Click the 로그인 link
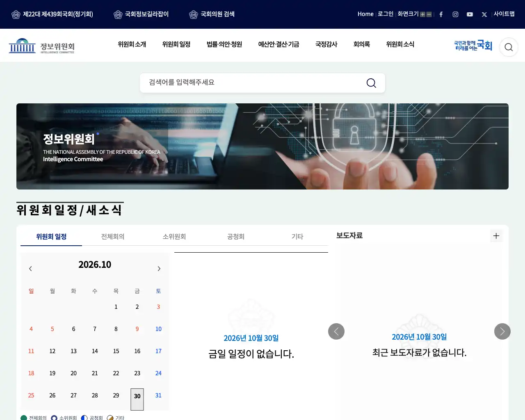 point(386,14)
